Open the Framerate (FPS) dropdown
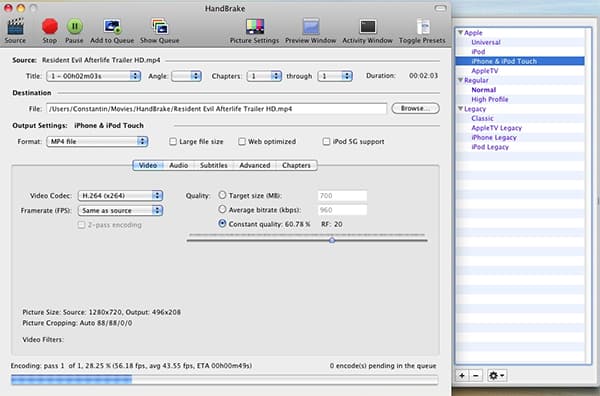This screenshot has width=600, height=396. coord(121,210)
